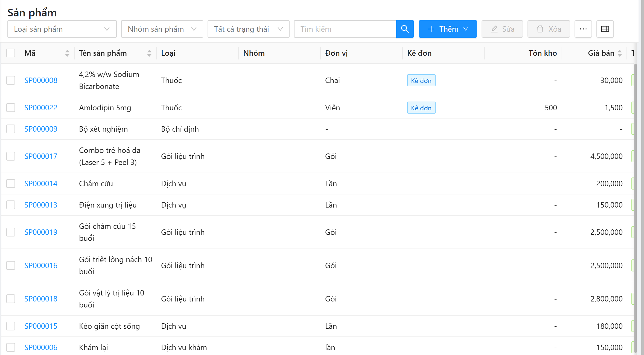Open product link SP000022
This screenshot has width=644, height=355.
point(41,108)
